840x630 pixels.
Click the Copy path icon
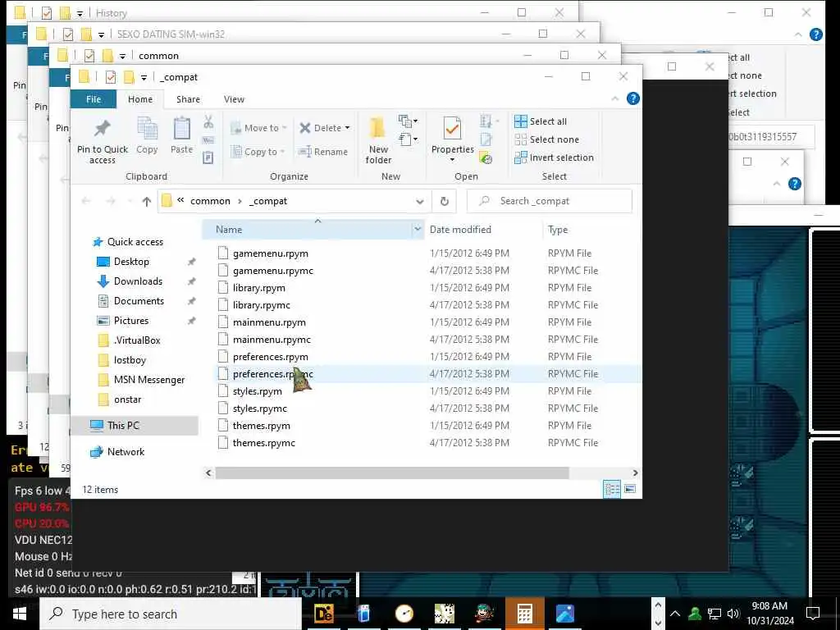(208, 139)
